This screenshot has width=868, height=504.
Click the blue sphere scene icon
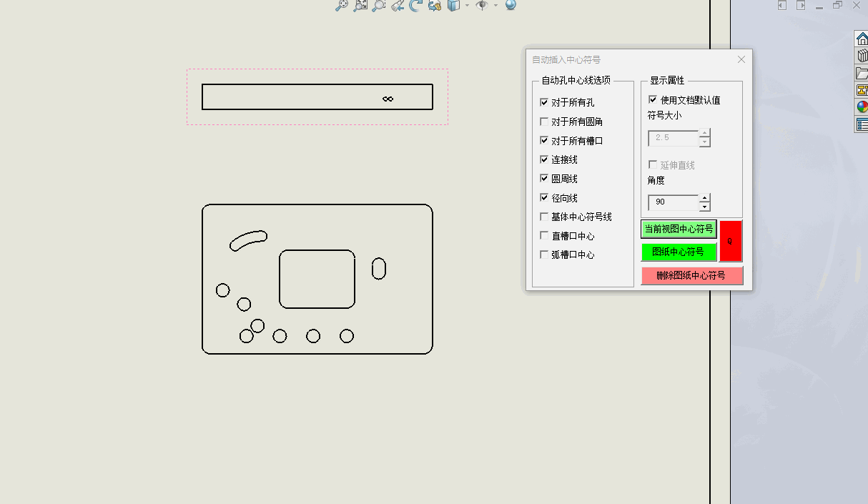click(x=511, y=5)
